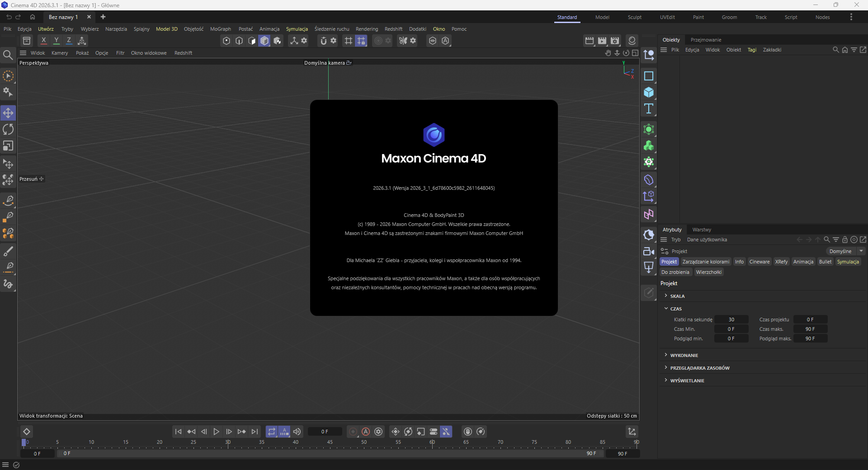The height and width of the screenshot is (470, 868).
Task: Toggle the X axis lock
Action: coord(43,41)
